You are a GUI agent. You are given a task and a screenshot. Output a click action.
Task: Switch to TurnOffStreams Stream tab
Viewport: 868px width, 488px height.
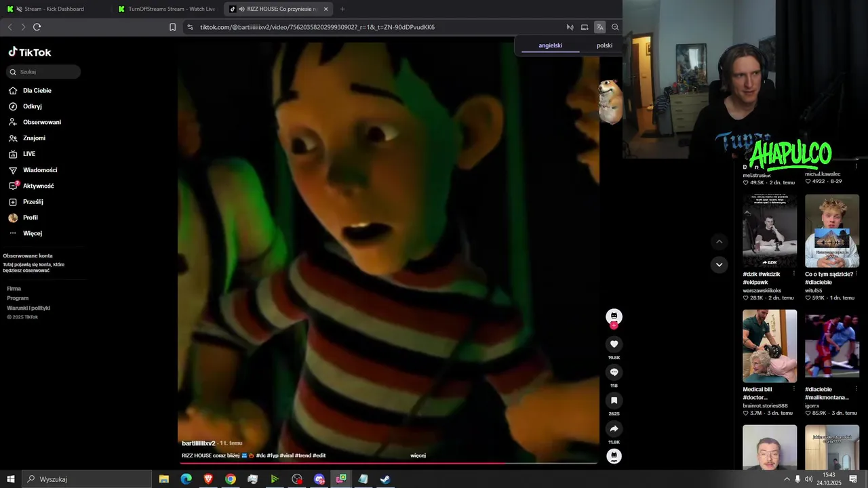(x=166, y=9)
